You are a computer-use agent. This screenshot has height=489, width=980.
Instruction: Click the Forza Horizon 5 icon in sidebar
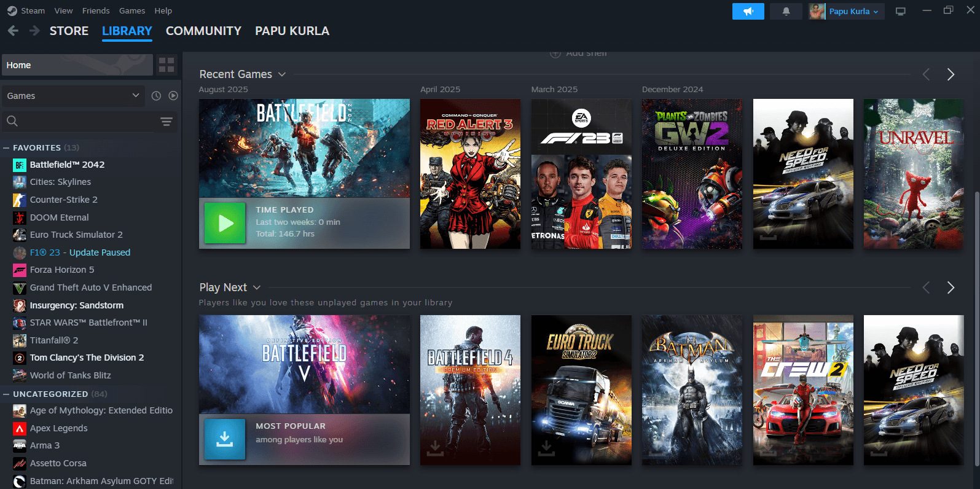click(x=20, y=270)
